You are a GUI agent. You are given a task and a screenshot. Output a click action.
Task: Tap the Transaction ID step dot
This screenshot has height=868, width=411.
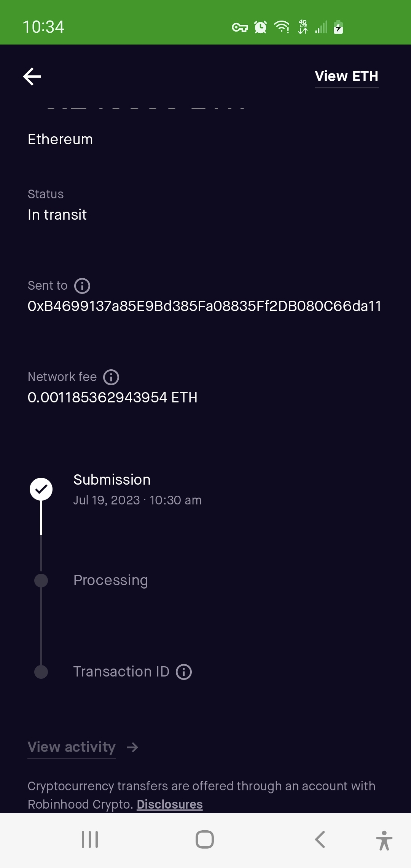pyautogui.click(x=41, y=672)
